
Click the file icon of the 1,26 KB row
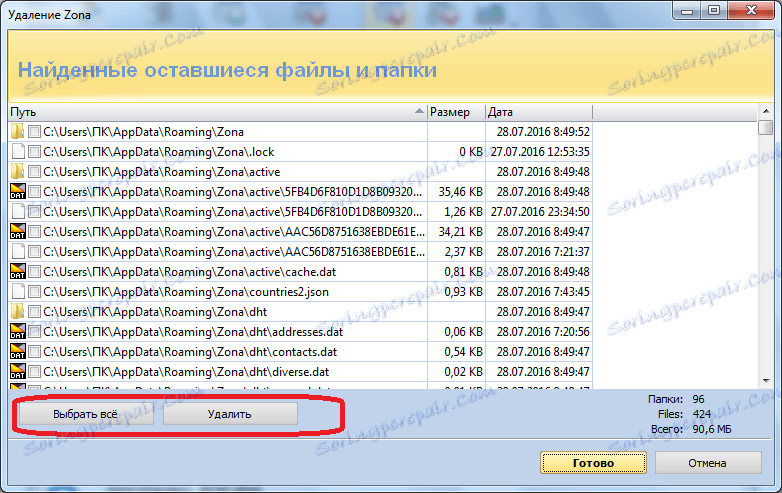click(x=18, y=211)
